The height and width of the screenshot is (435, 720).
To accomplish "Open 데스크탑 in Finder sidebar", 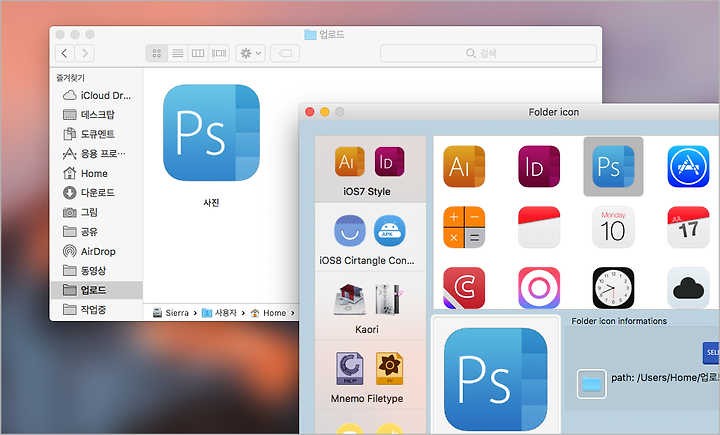I will [x=96, y=115].
